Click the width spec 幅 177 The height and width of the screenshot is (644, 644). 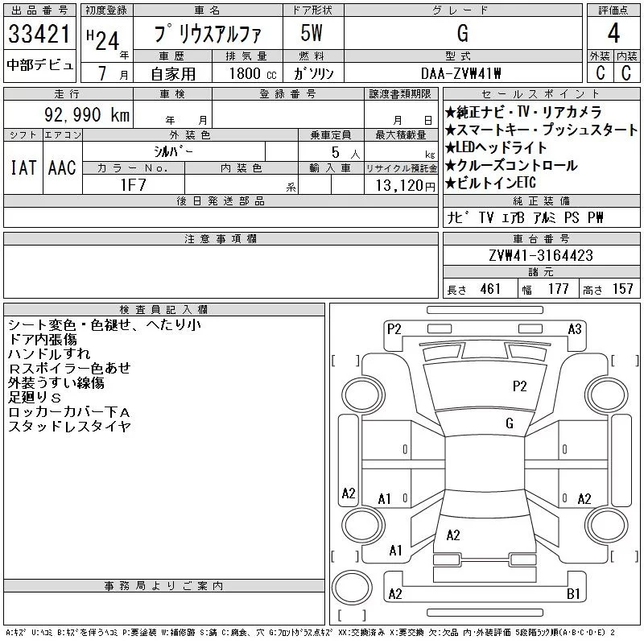coord(545,289)
